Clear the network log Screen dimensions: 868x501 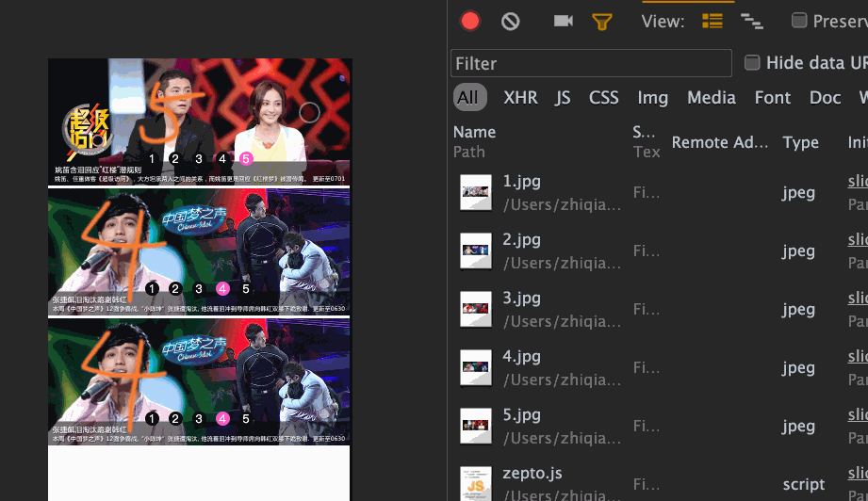(511, 22)
